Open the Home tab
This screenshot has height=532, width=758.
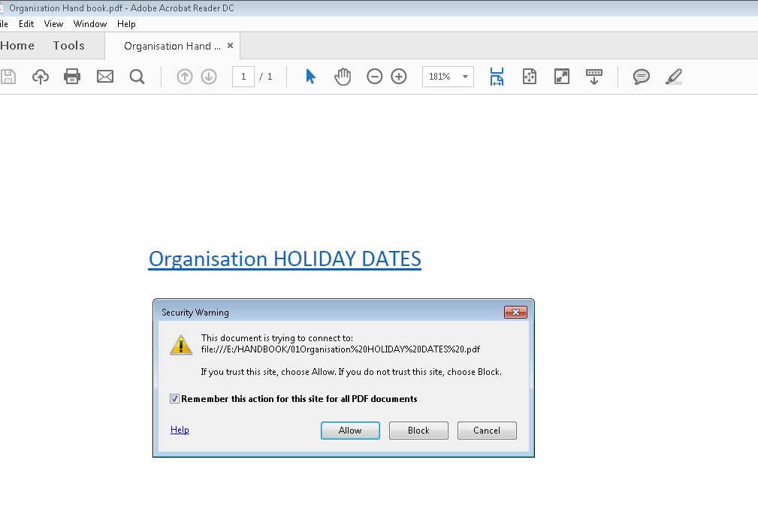(x=17, y=45)
